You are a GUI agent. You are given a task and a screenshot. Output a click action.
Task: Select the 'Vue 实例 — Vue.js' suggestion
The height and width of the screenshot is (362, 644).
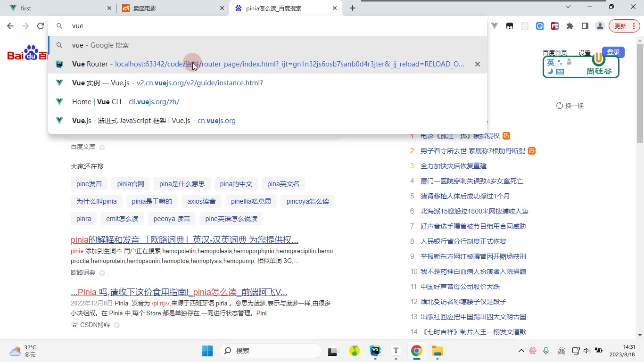[x=267, y=83]
